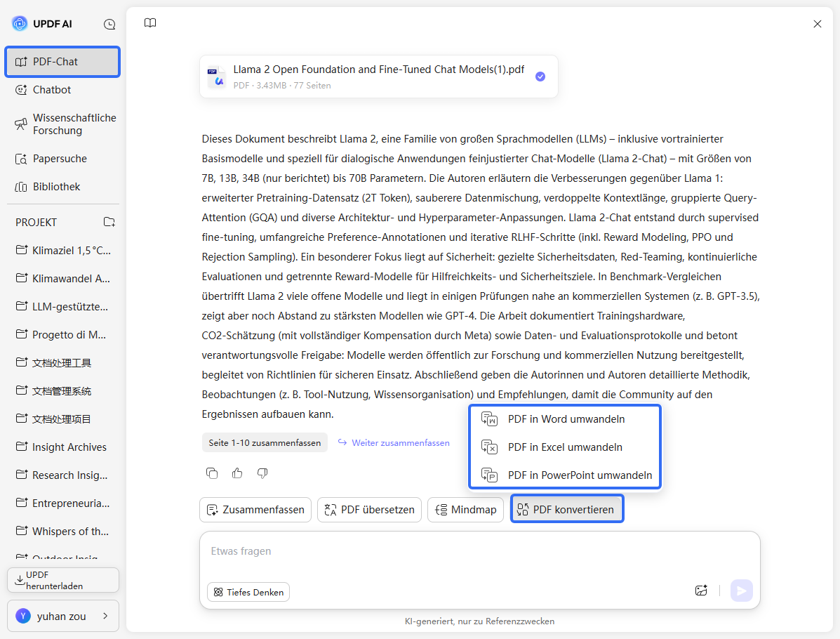
Task: Switch to the Chatbot section
Action: [x=51, y=89]
